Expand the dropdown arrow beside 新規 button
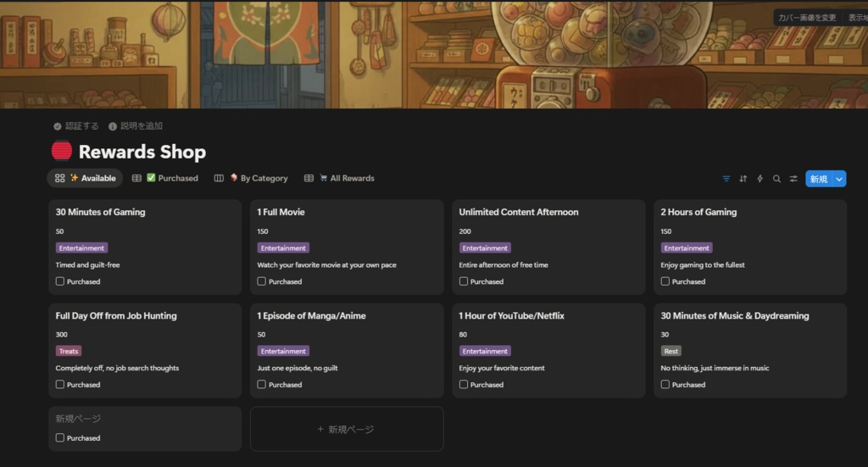Image resolution: width=868 pixels, height=467 pixels. pos(839,179)
